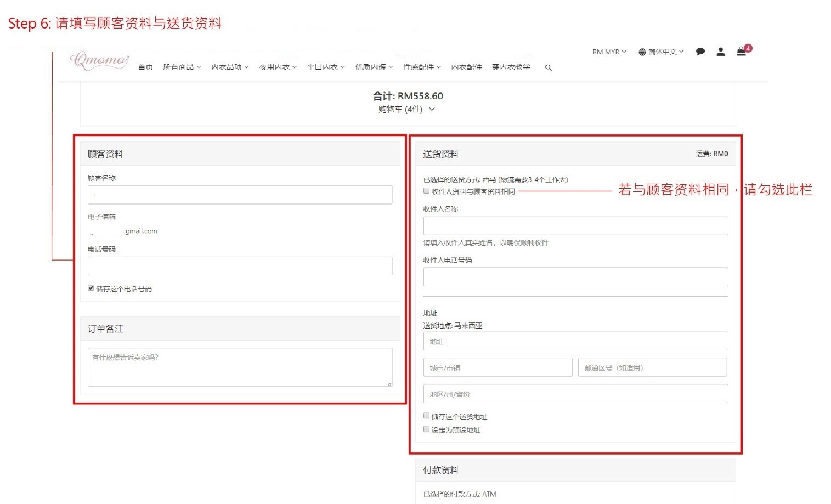Go to 首页 home page
This screenshot has height=504, width=831.
pyautogui.click(x=145, y=67)
